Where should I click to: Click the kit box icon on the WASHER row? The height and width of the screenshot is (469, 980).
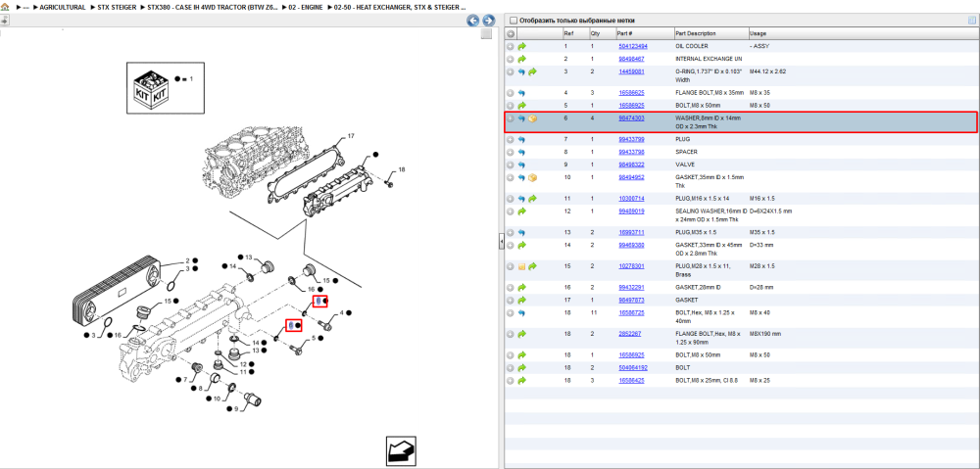click(532, 118)
